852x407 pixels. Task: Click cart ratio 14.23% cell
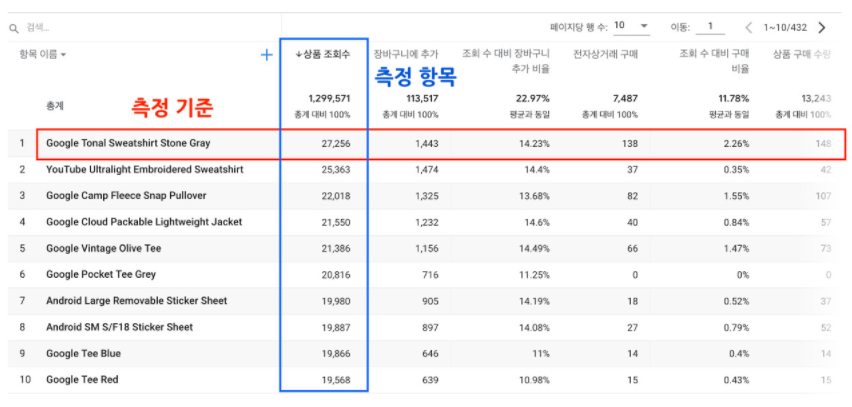(534, 144)
